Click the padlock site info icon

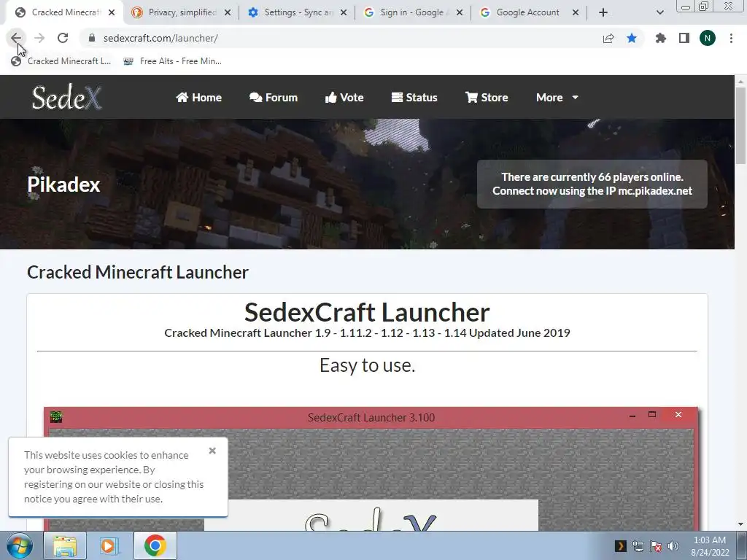[x=92, y=38]
